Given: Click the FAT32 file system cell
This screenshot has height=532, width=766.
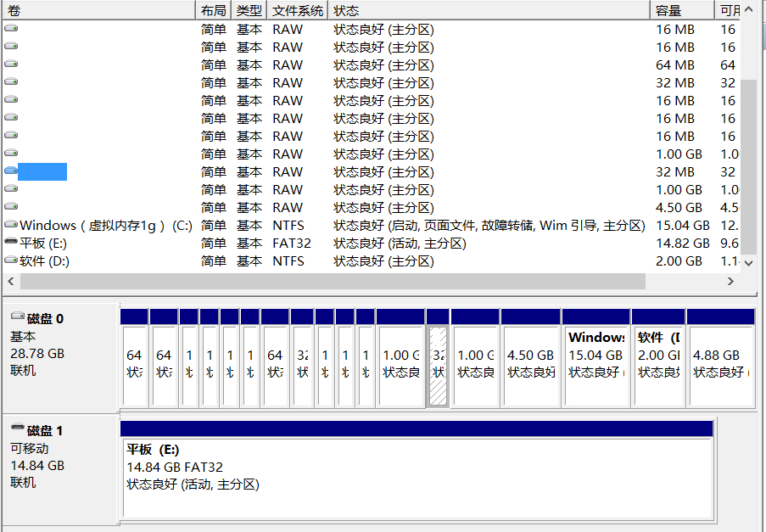Looking at the screenshot, I should [x=292, y=244].
